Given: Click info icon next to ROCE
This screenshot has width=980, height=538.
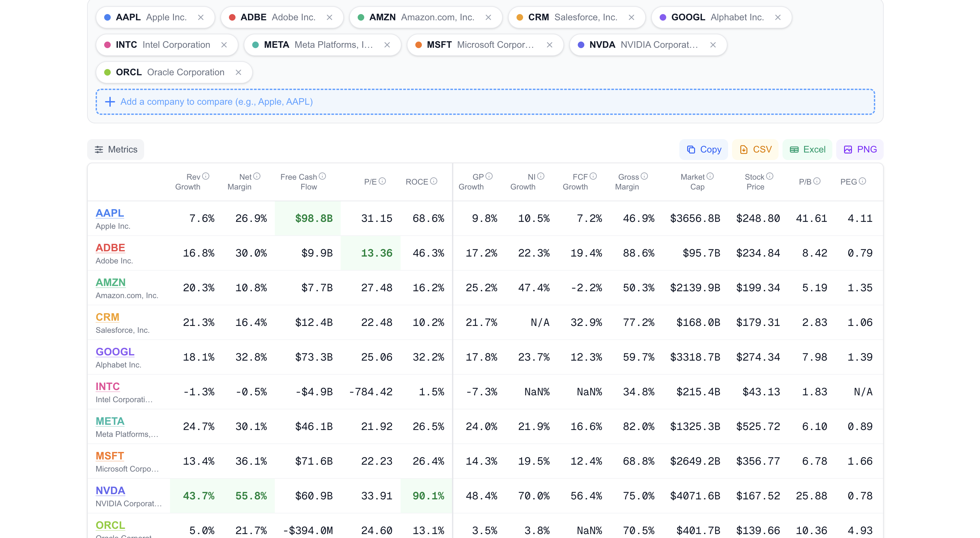Looking at the screenshot, I should click(x=434, y=181).
